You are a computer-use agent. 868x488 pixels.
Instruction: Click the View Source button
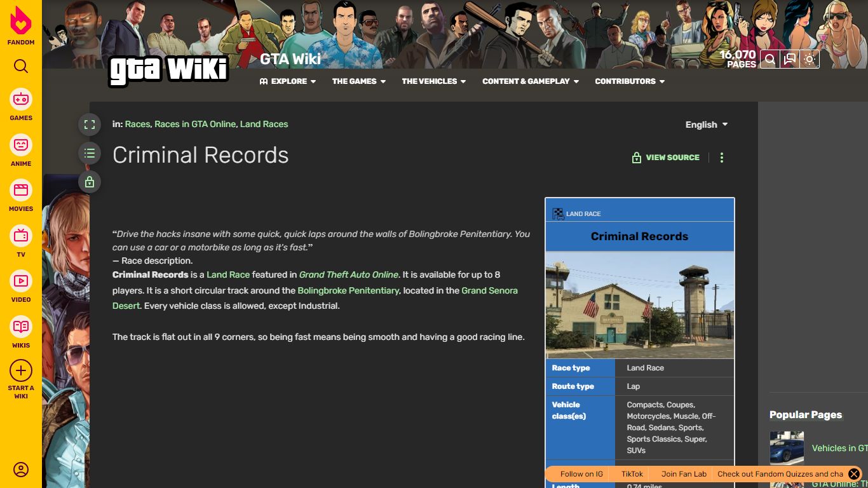665,158
